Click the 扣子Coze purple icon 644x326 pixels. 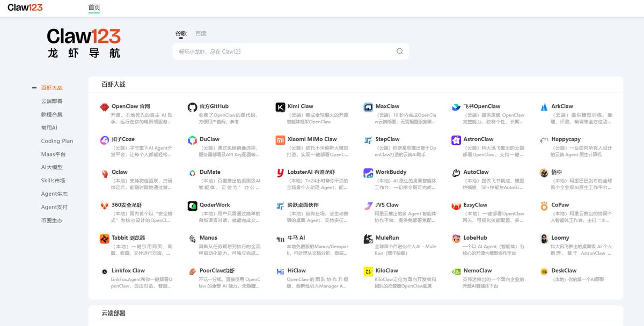[x=105, y=140]
